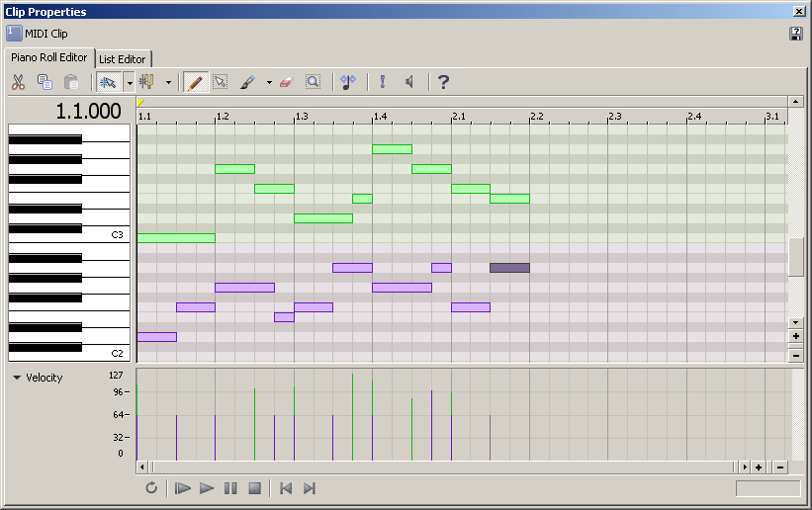Go to end with skip-forward button
Viewport: 812px width, 510px height.
[310, 487]
